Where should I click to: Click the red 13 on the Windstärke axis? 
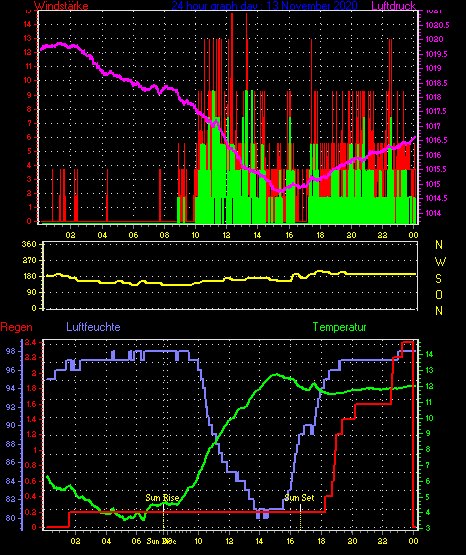point(28,38)
